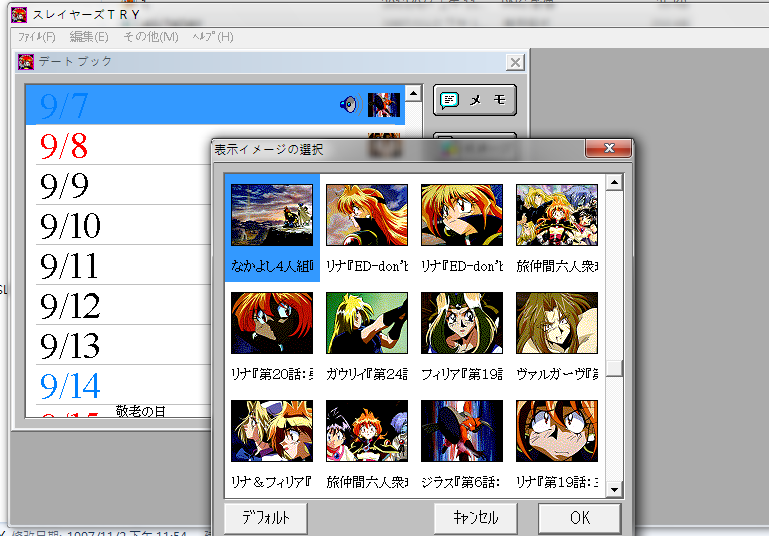Select the 9/11 date entry

[x=69, y=266]
